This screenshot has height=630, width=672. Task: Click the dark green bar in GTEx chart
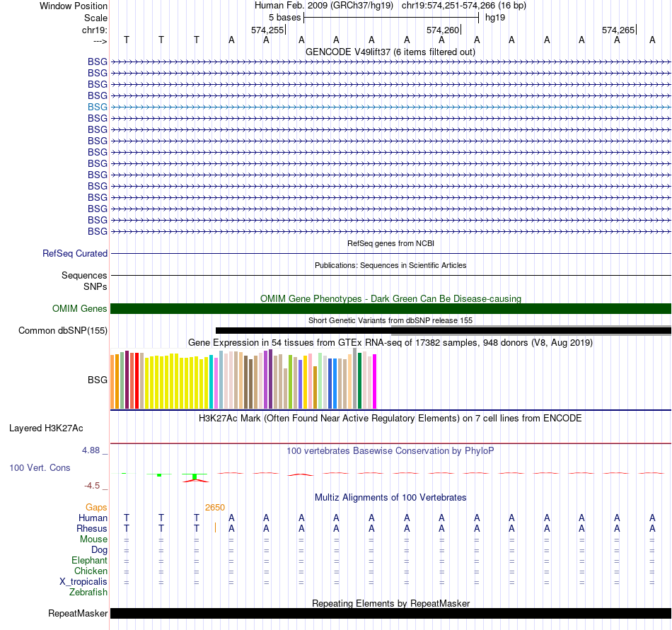coord(359,380)
